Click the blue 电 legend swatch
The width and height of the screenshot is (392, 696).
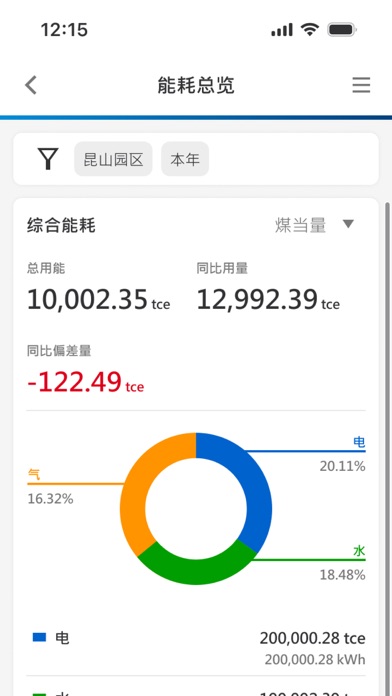pyautogui.click(x=39, y=638)
